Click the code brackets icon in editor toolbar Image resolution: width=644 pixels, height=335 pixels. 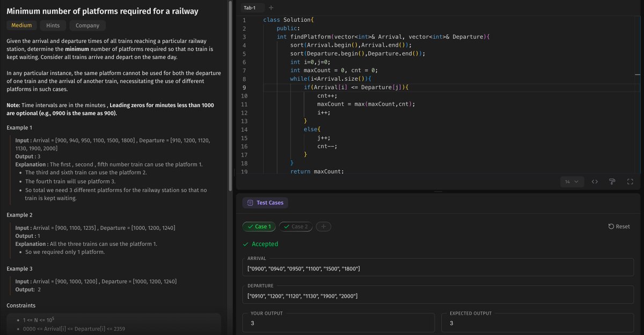pos(595,182)
